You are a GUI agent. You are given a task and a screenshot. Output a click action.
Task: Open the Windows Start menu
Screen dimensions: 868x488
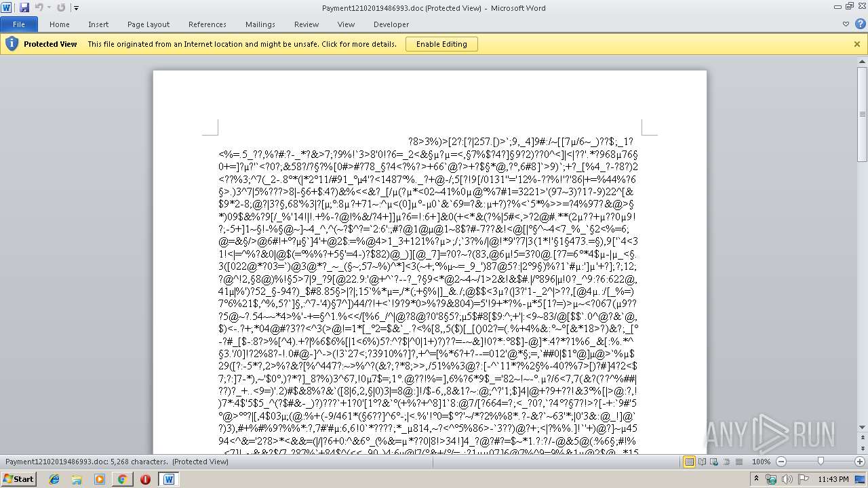(x=18, y=479)
